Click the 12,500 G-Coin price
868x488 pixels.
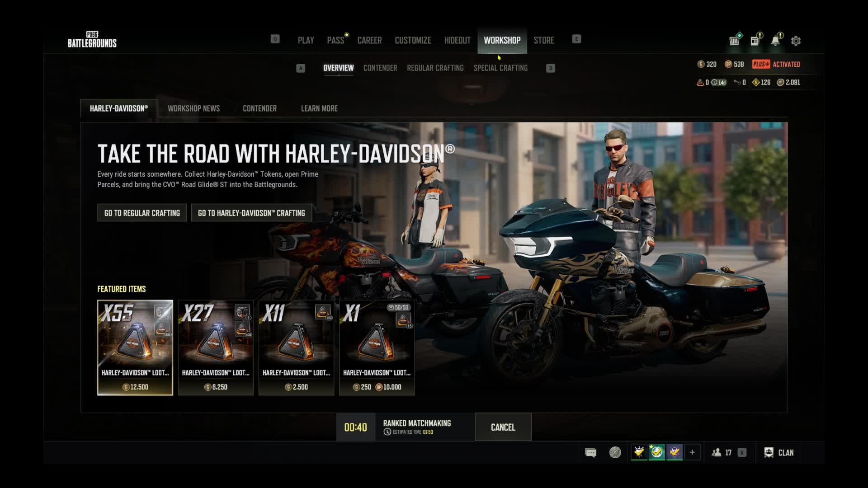click(x=135, y=387)
